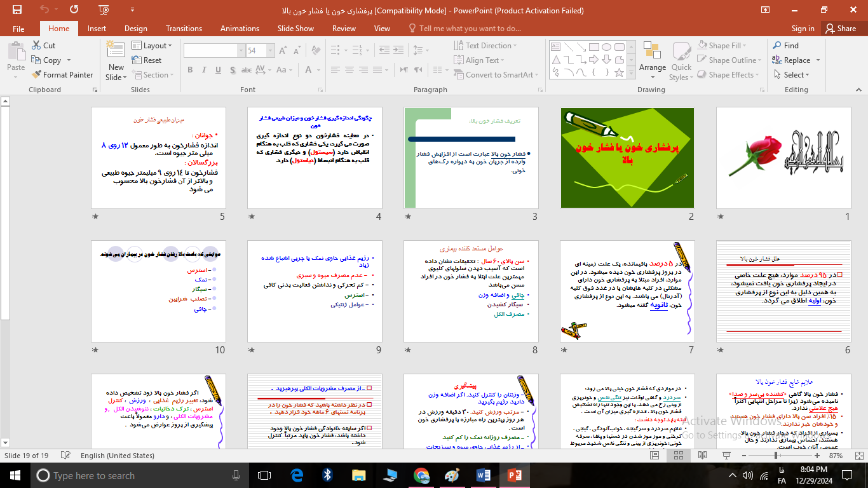Click the Cut icon in Clipboard
This screenshot has width=868, height=488.
tap(36, 46)
